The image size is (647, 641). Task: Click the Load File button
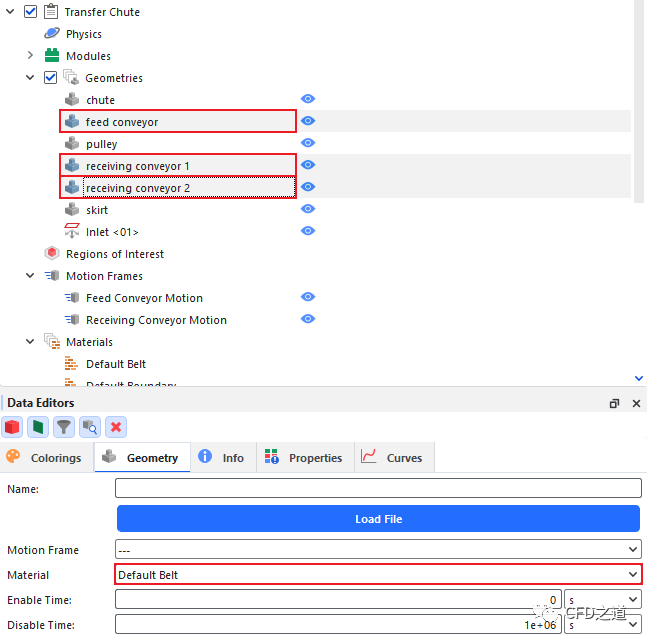point(378,518)
